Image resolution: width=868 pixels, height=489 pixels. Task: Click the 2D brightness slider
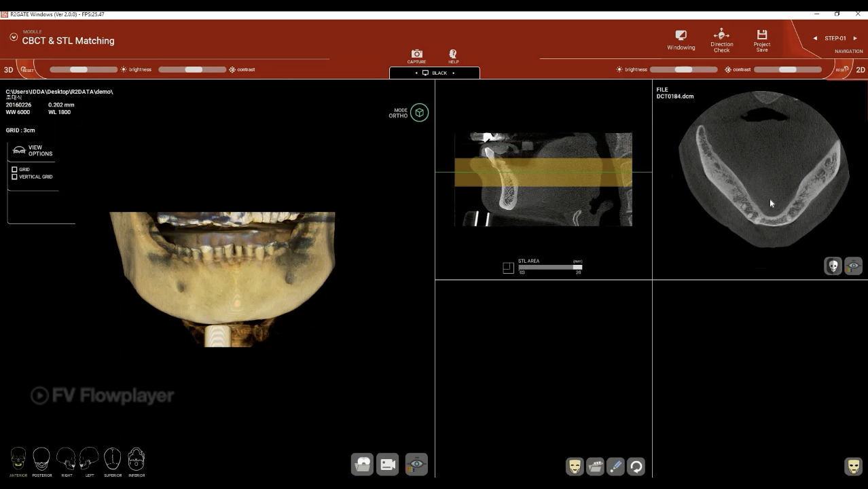pyautogui.click(x=683, y=69)
